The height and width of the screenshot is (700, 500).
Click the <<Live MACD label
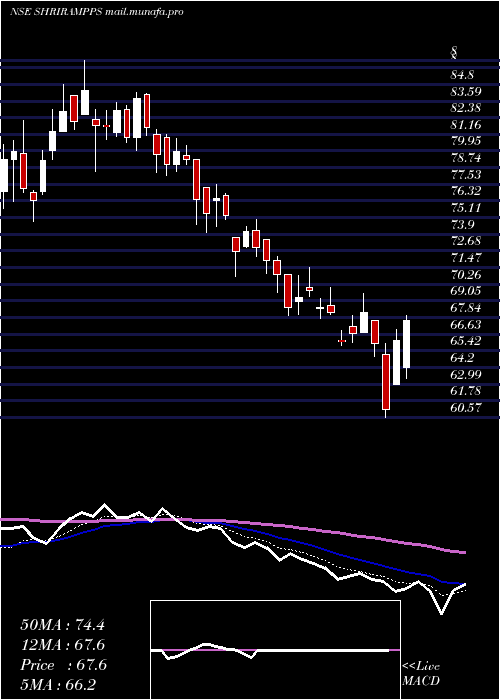(421, 673)
